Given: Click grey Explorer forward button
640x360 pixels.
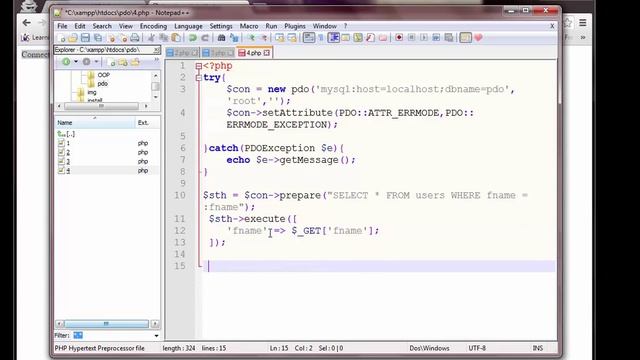Looking at the screenshot, I should tap(87, 62).
